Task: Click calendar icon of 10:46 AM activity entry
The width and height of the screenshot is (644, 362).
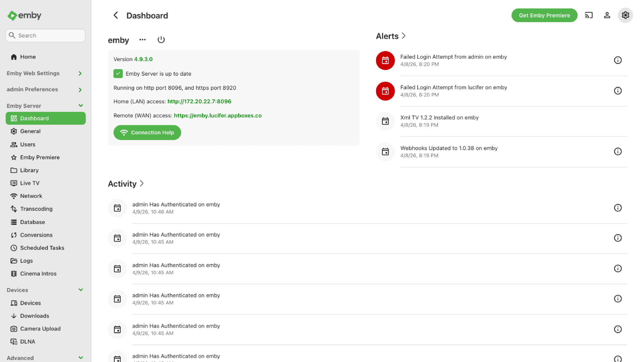Action: [x=117, y=208]
